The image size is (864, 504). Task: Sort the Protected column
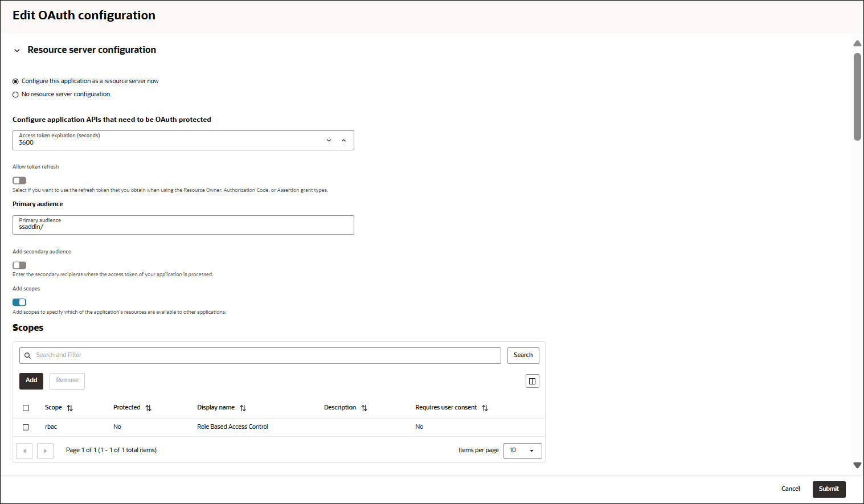point(148,407)
